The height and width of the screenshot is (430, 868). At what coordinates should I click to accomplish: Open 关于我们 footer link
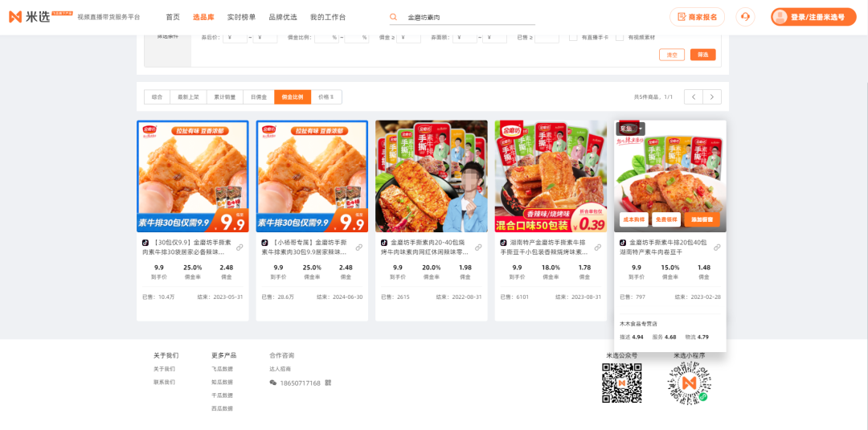[x=164, y=369]
